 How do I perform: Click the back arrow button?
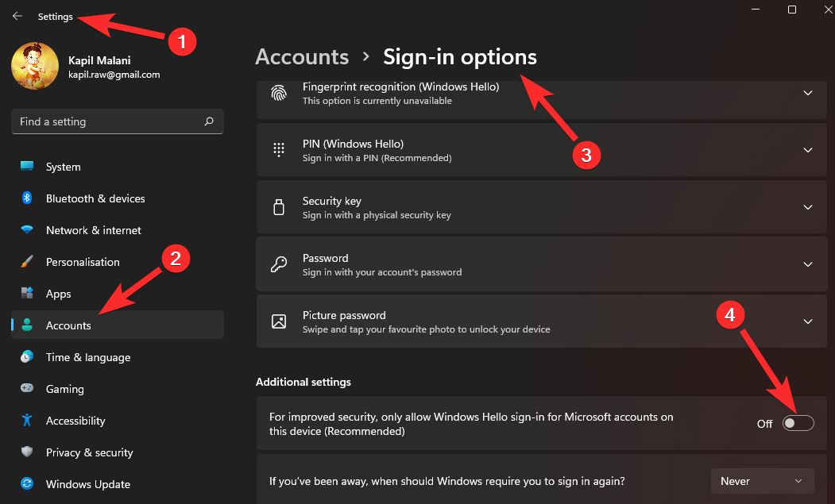tap(17, 15)
